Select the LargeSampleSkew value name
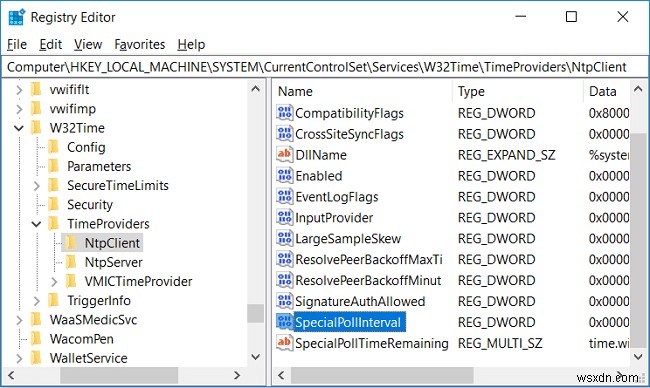The image size is (650, 388). [348, 239]
